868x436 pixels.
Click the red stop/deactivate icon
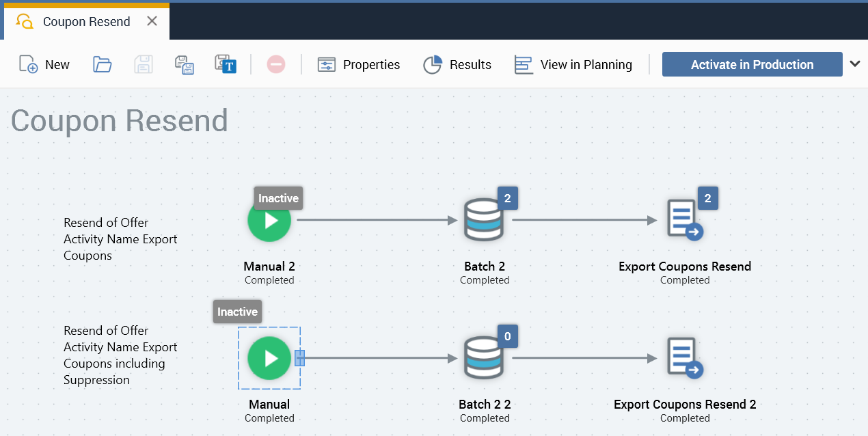point(275,65)
